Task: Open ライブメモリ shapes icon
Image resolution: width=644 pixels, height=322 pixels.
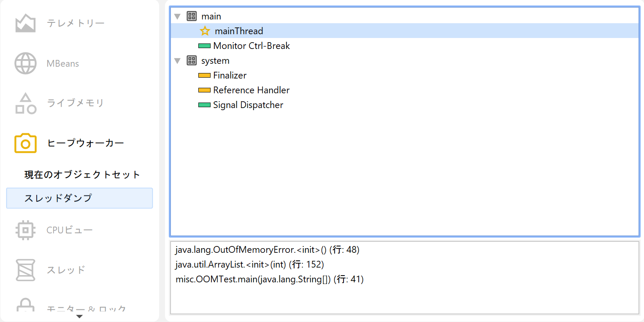Action: [x=25, y=103]
